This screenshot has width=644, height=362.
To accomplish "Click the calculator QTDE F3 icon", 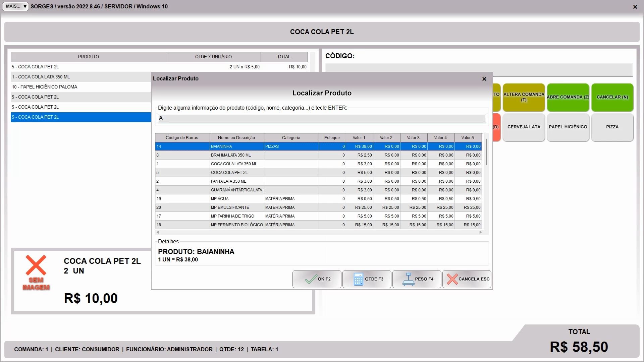I will point(358,279).
